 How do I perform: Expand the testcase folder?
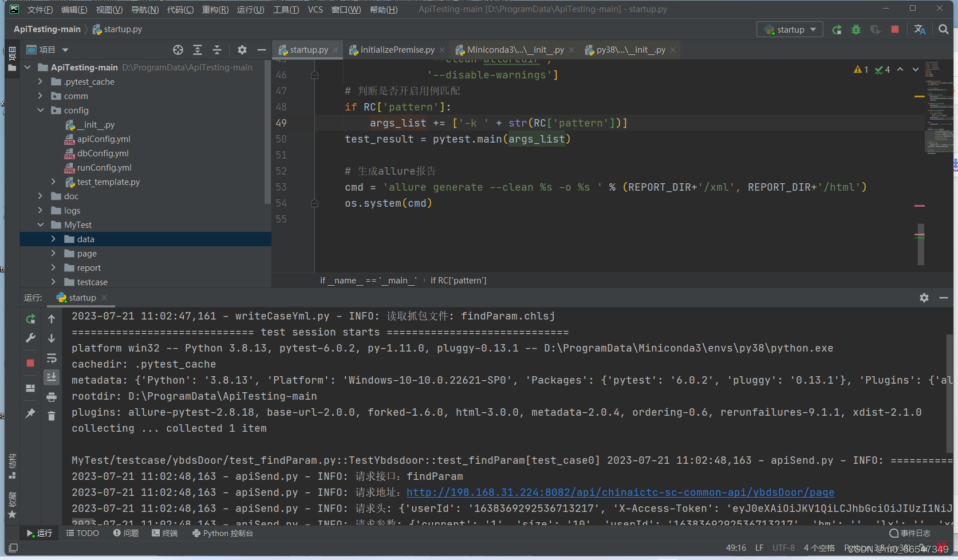click(53, 282)
